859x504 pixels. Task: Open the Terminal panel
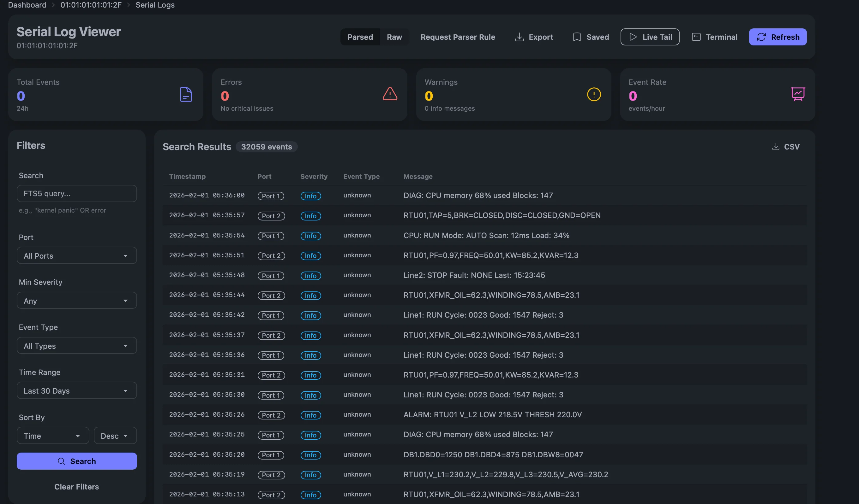(714, 37)
